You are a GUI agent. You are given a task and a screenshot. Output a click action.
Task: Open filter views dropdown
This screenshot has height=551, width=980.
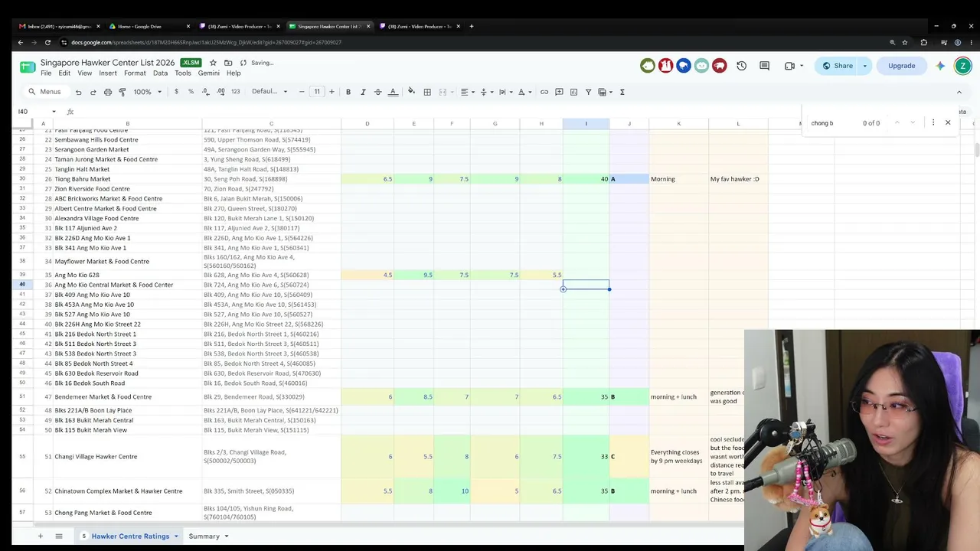(x=605, y=92)
